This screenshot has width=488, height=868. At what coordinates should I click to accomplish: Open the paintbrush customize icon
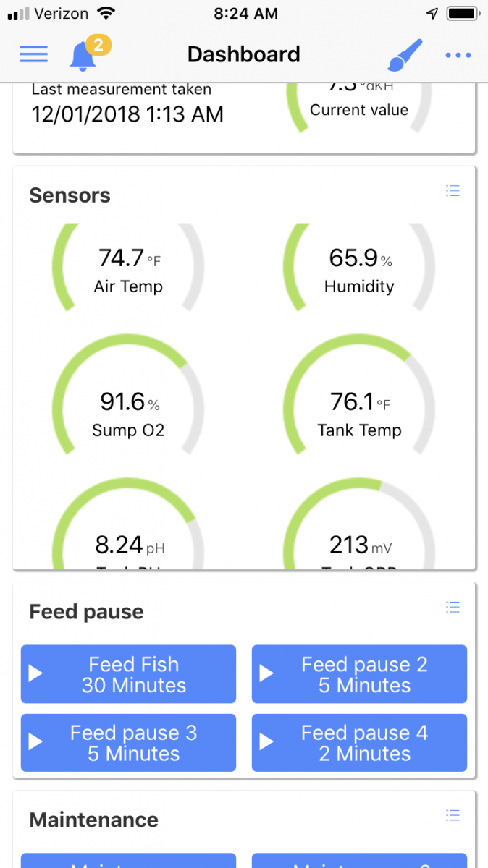tap(405, 54)
